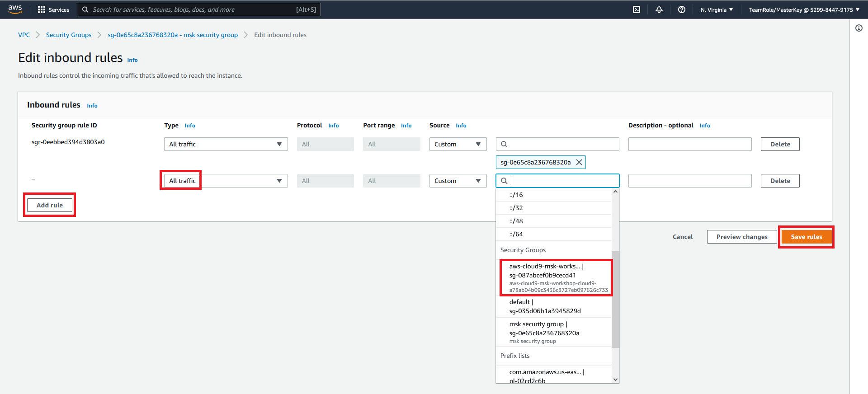This screenshot has height=394, width=868.
Task: Focus the AWS services search bar
Action: coord(199,9)
